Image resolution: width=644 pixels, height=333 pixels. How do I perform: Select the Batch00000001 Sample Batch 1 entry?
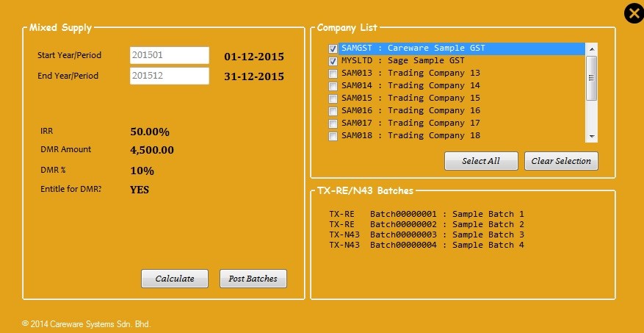427,214
